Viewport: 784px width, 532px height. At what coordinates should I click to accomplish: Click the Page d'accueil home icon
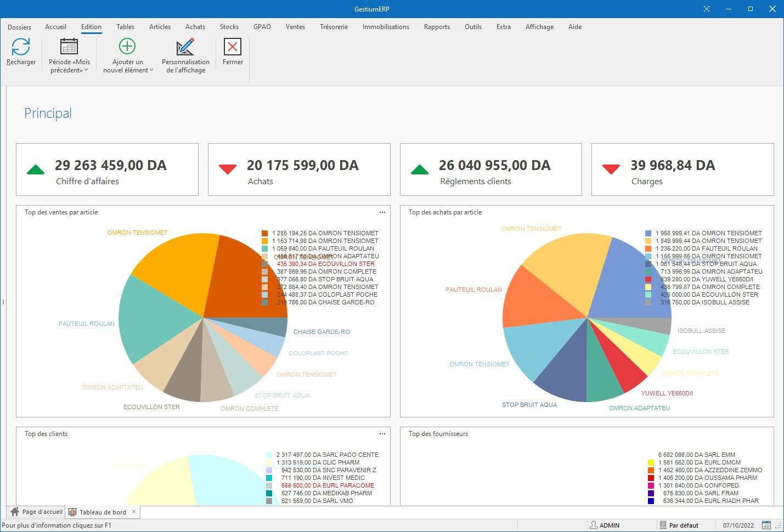click(x=15, y=512)
